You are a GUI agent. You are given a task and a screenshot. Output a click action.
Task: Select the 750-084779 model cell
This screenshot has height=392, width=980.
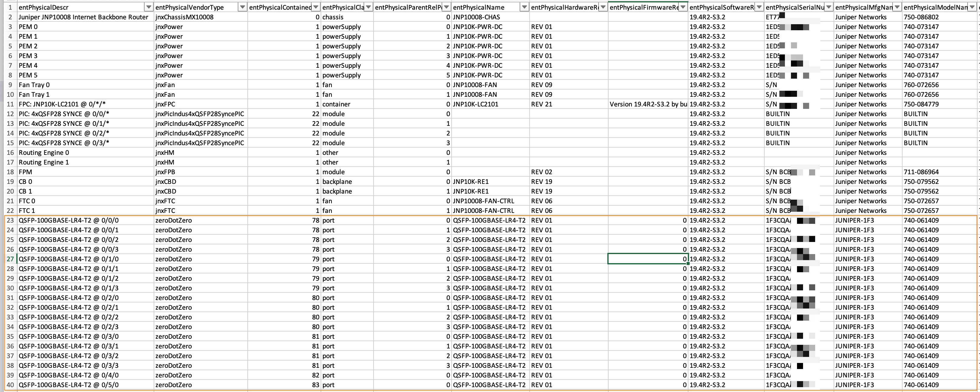(x=939, y=104)
